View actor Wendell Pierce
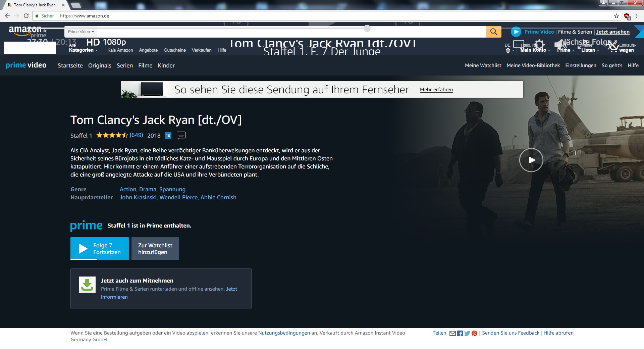The height and width of the screenshot is (349, 644). (x=178, y=197)
